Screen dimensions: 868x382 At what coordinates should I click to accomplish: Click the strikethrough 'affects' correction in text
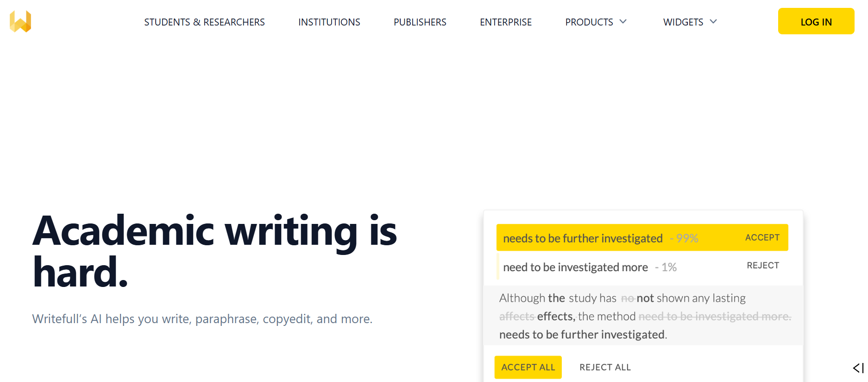click(517, 317)
